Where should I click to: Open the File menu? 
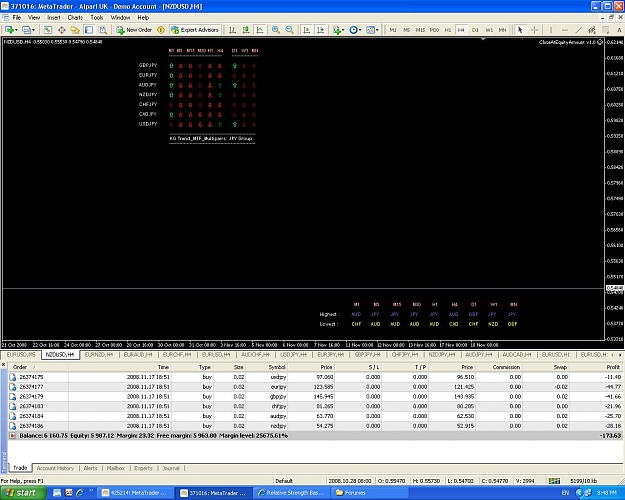point(17,18)
